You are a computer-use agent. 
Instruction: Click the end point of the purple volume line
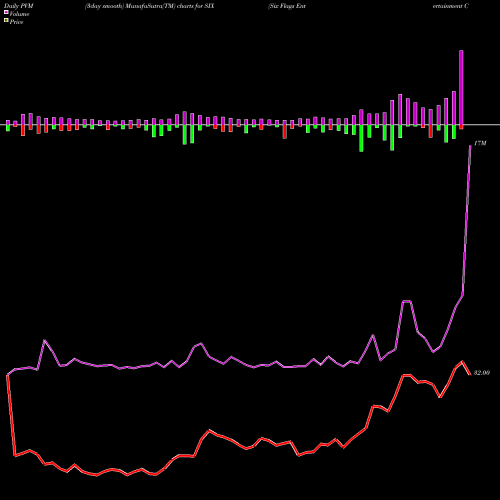click(470, 146)
